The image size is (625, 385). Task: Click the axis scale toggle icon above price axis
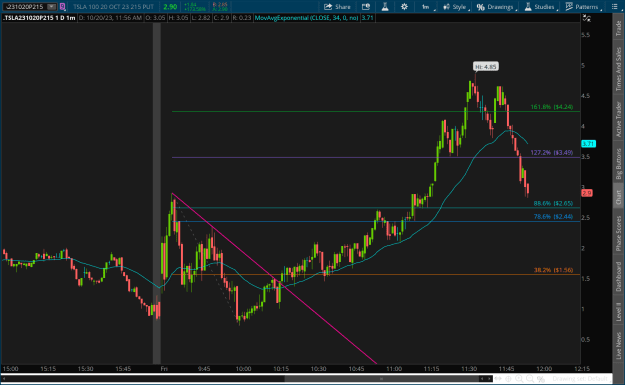click(x=587, y=18)
